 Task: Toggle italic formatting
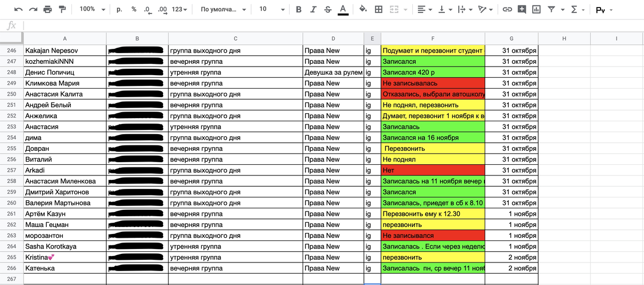[313, 10]
